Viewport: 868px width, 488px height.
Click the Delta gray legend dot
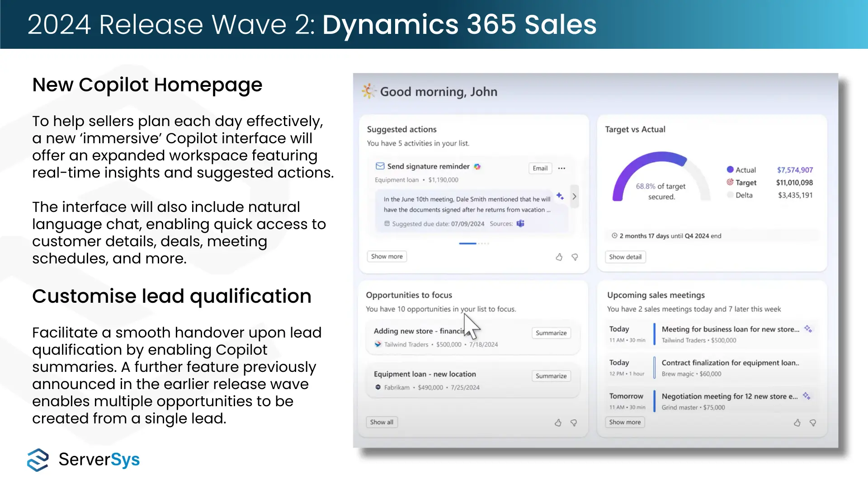pos(730,195)
